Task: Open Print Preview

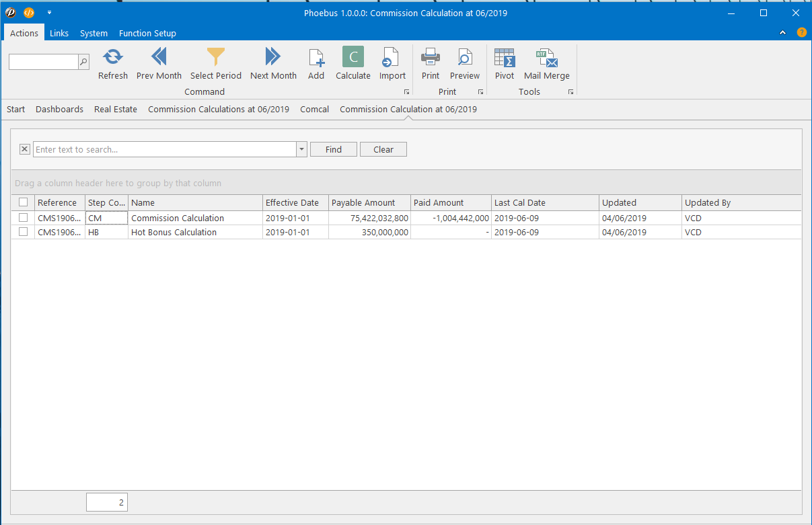Action: (465, 57)
